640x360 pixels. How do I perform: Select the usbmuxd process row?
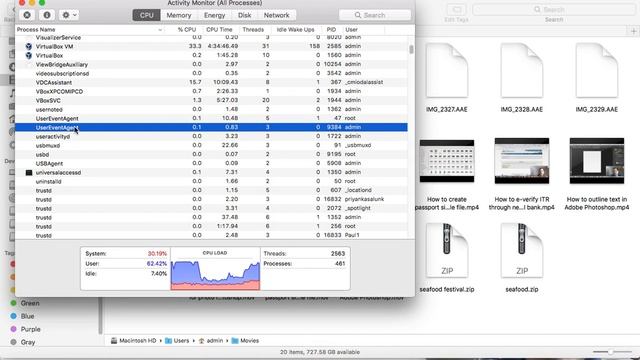(x=211, y=145)
